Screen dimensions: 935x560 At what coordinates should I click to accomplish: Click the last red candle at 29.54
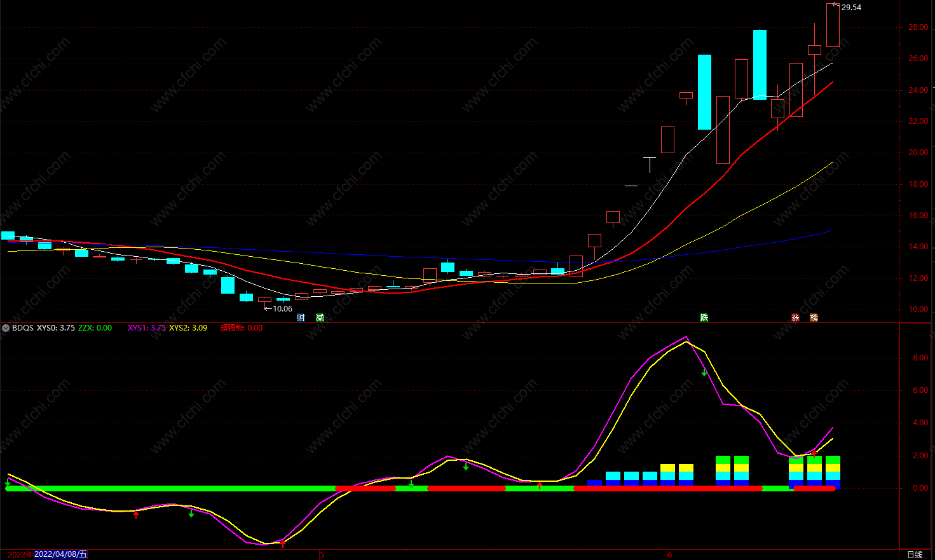pyautogui.click(x=833, y=25)
